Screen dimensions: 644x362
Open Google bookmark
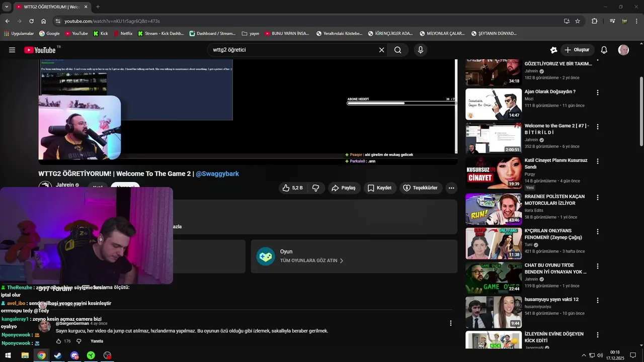point(49,34)
